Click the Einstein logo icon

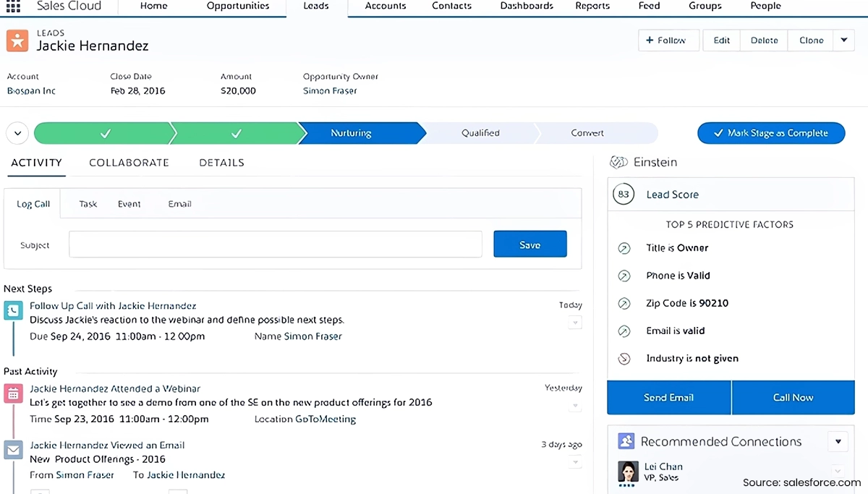point(618,163)
